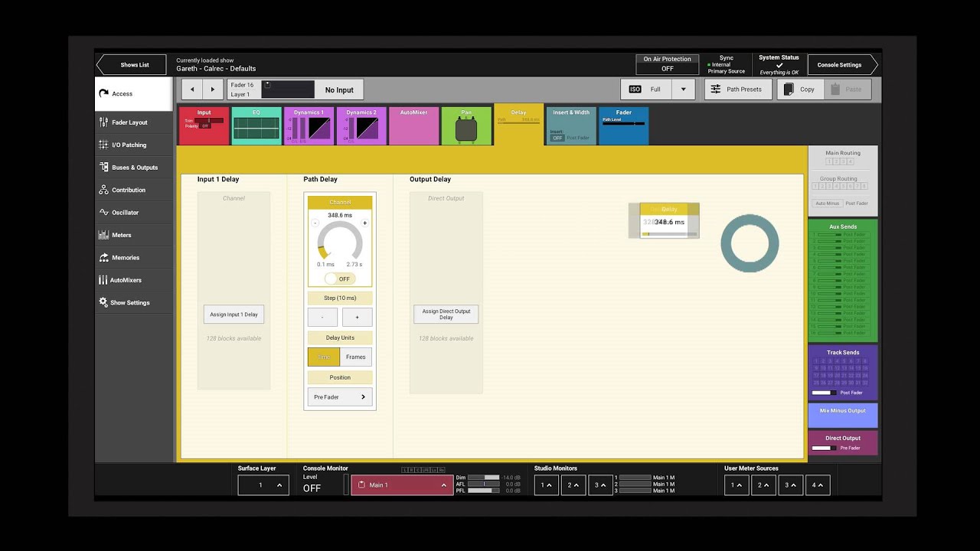Open Fader Layout from the sidebar

pos(134,122)
